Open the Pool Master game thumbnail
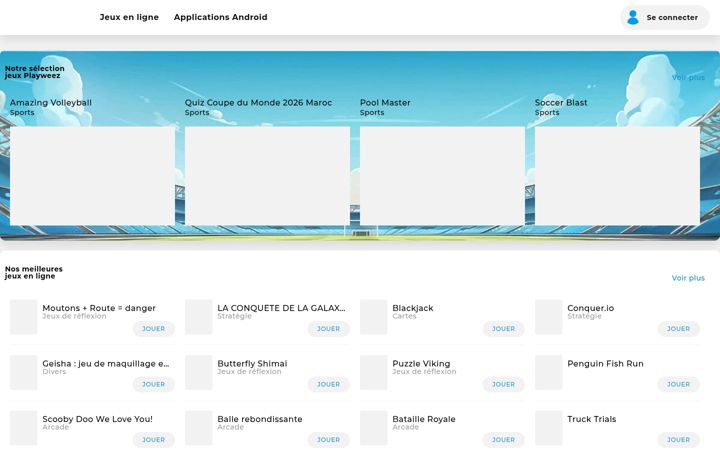This screenshot has height=450, width=720. pos(442,176)
